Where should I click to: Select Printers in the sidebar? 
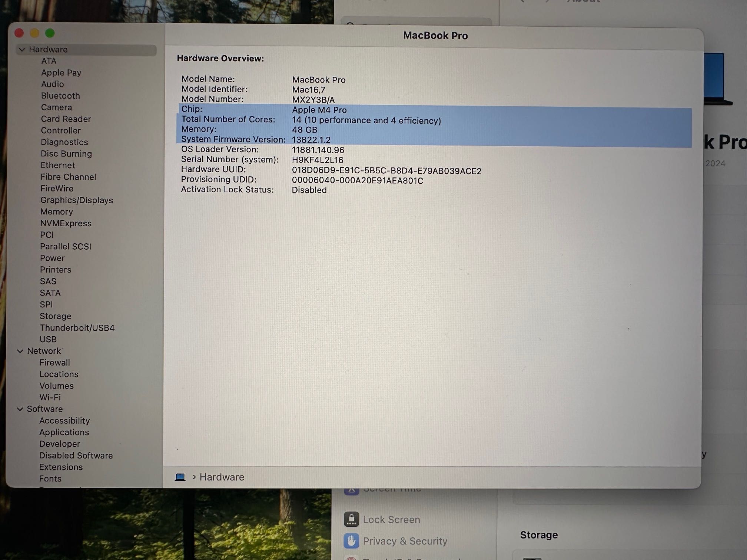(56, 270)
